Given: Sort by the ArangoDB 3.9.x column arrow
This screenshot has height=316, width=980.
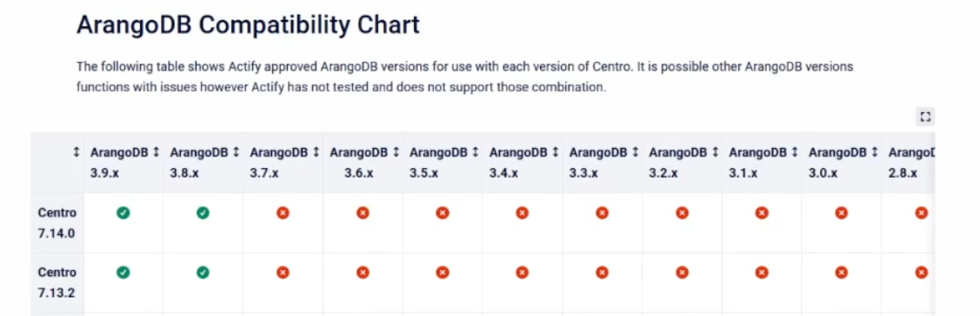Looking at the screenshot, I should 156,152.
